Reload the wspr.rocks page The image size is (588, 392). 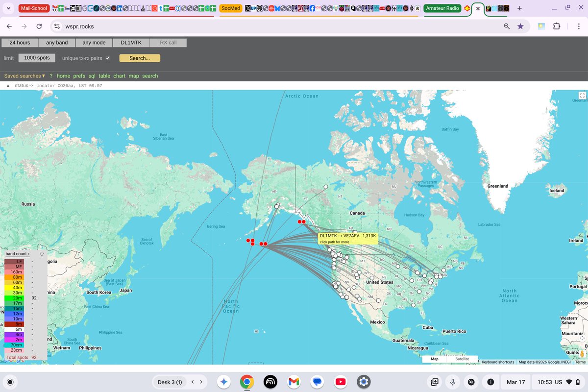pos(39,26)
